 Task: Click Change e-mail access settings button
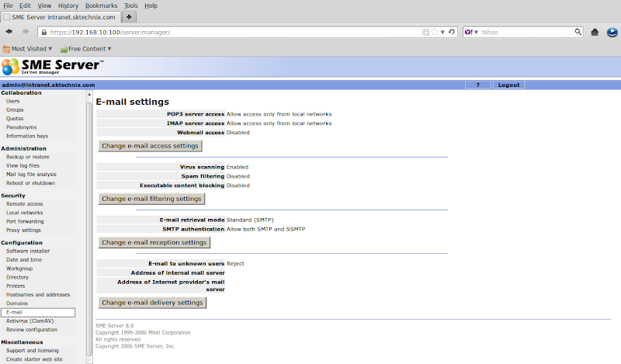pyautogui.click(x=150, y=146)
